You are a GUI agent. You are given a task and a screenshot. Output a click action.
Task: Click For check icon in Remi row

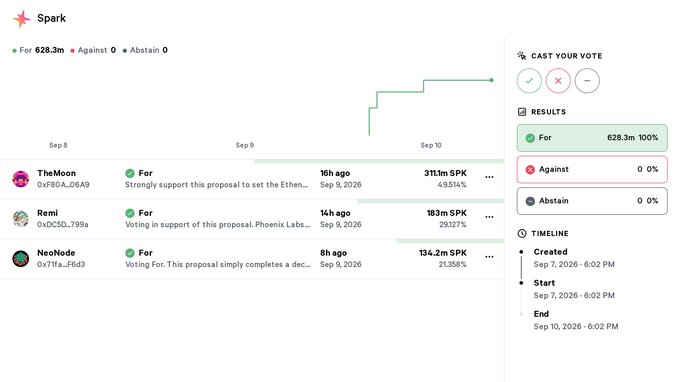[130, 213]
